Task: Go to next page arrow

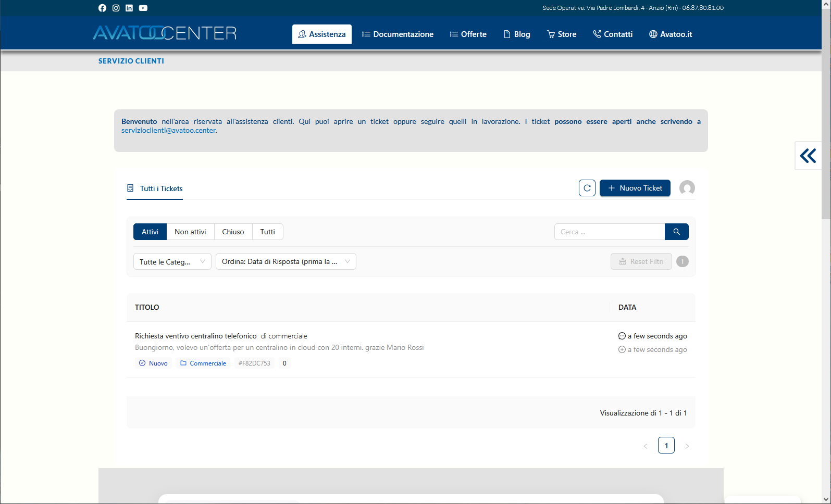Action: pos(687,446)
